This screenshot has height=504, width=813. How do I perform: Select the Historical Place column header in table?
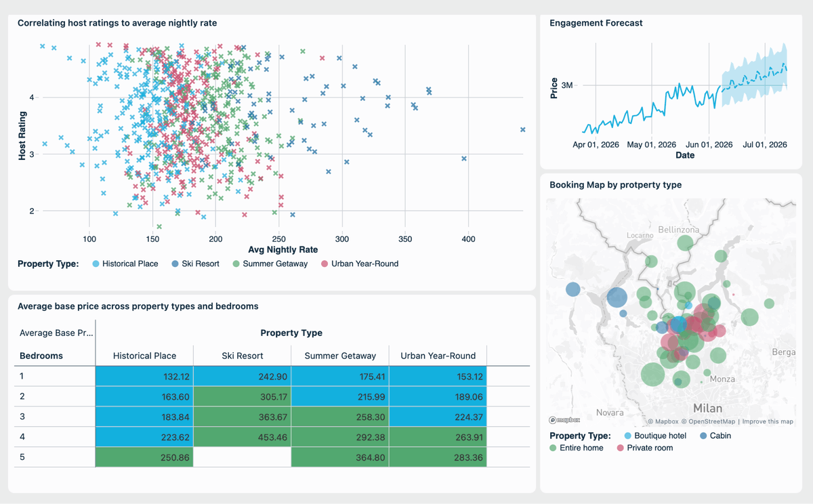(144, 356)
